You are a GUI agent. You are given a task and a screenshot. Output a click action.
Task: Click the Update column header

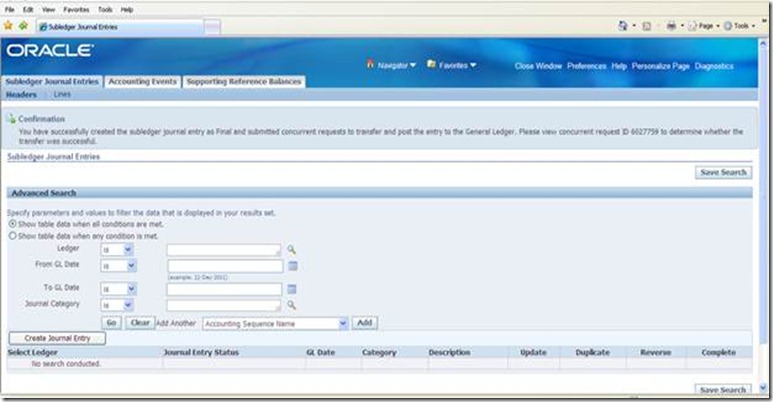pos(533,352)
